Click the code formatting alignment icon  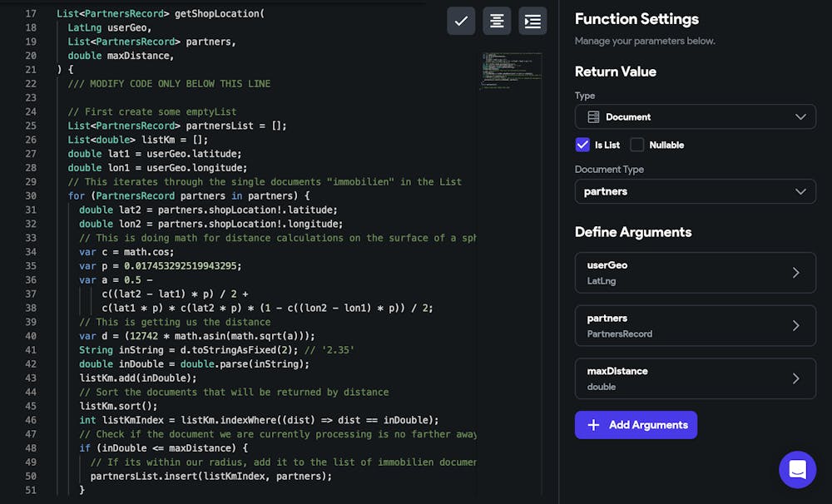pyautogui.click(x=497, y=21)
